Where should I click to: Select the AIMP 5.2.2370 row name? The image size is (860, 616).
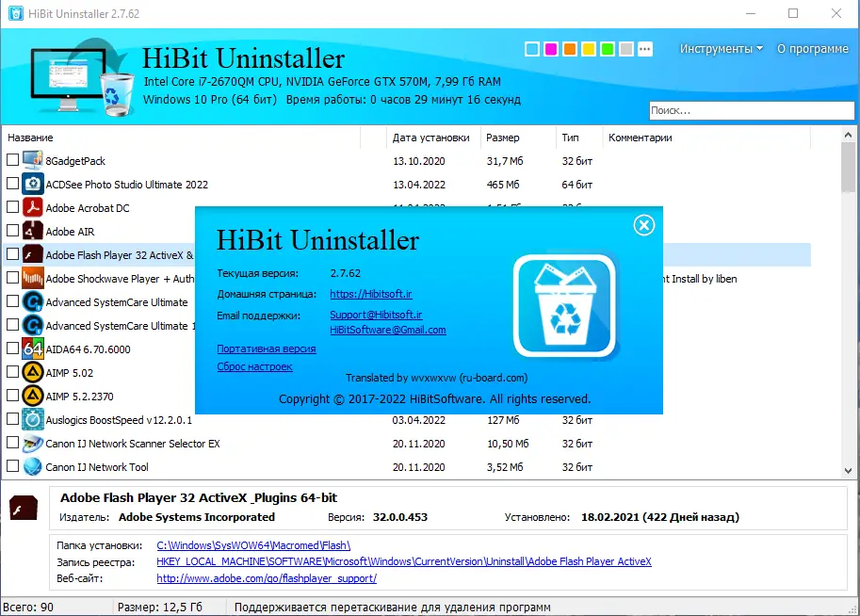coord(79,396)
